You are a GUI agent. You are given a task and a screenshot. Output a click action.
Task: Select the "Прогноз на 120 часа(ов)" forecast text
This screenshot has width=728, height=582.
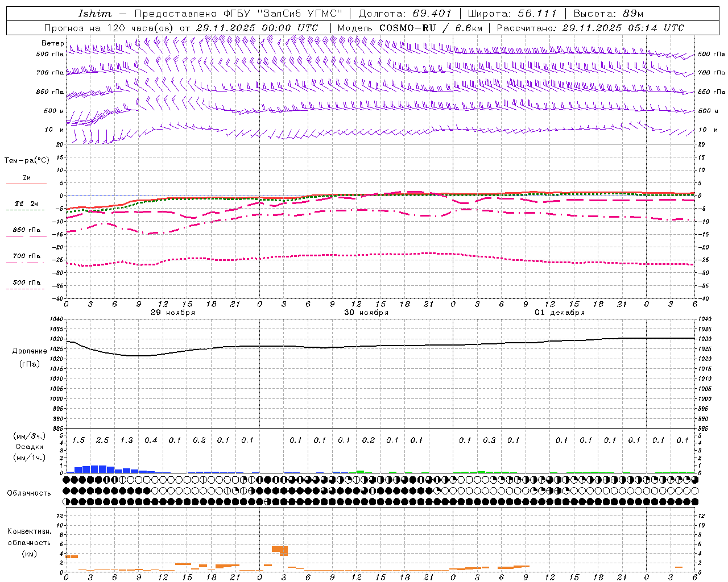(109, 28)
